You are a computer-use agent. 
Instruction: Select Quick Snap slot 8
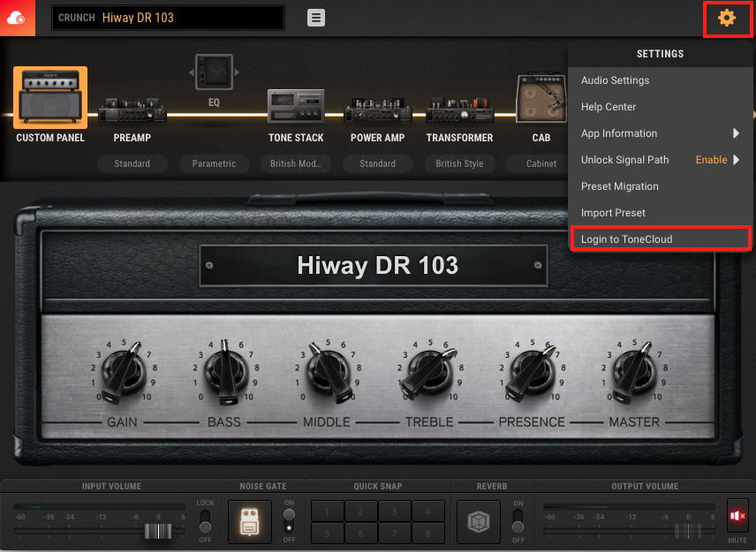(x=427, y=533)
